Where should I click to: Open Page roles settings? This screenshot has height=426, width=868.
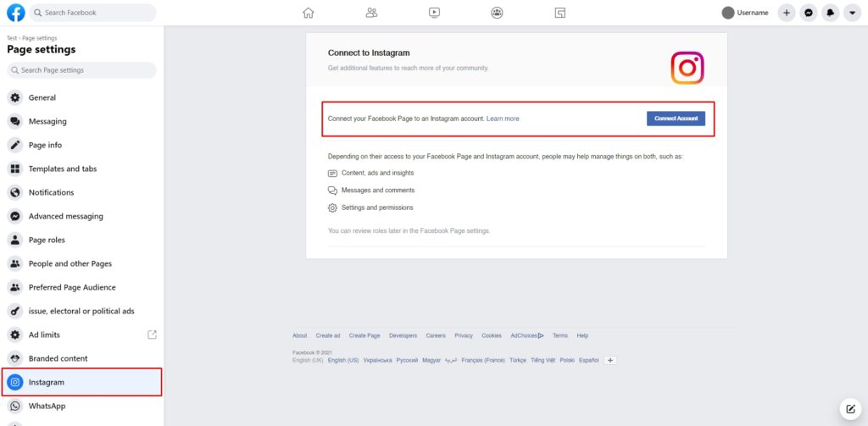point(47,240)
